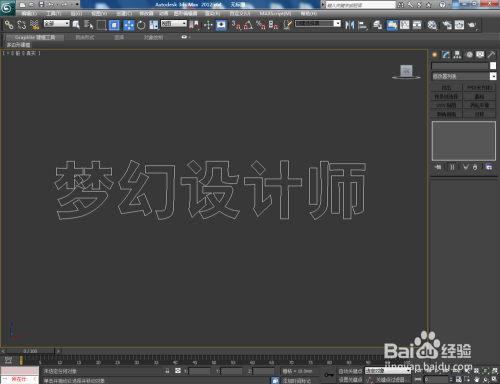This screenshot has height=384, width=500.
Task: Click Configure Modifier Sets icon
Action: tap(489, 167)
